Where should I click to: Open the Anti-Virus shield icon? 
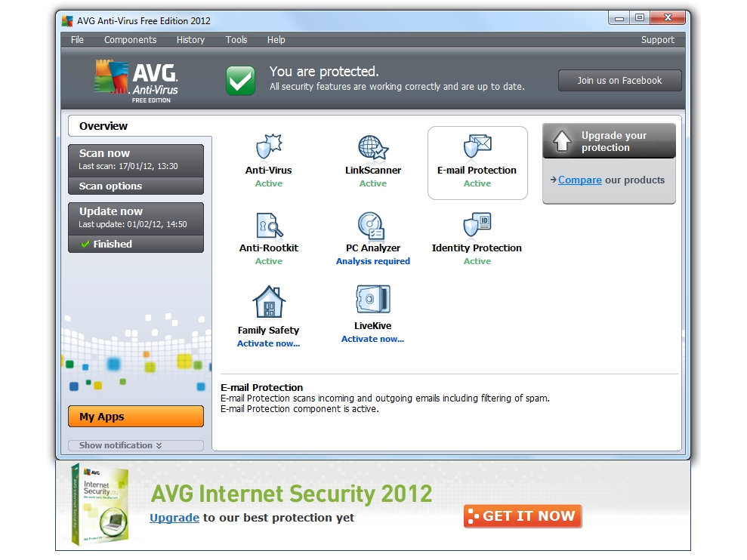point(269,146)
